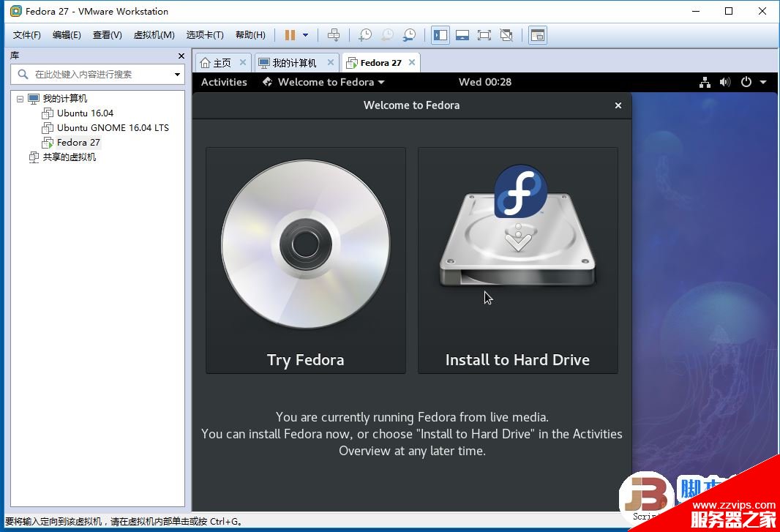Click the console view toolbar icon
This screenshot has width=780, height=532.
pyautogui.click(x=538, y=35)
